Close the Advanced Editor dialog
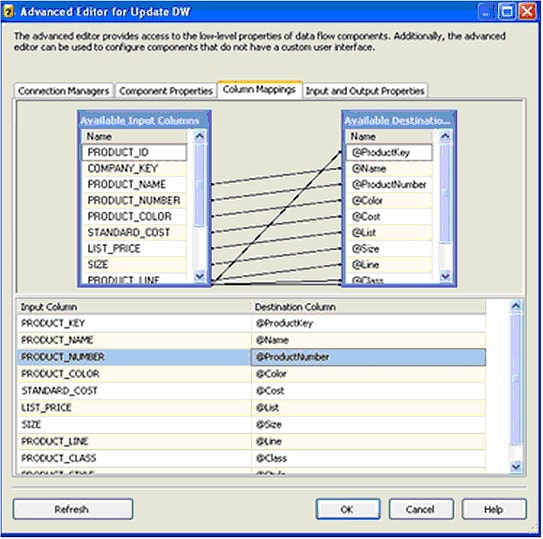This screenshot has width=543, height=539. [x=527, y=12]
